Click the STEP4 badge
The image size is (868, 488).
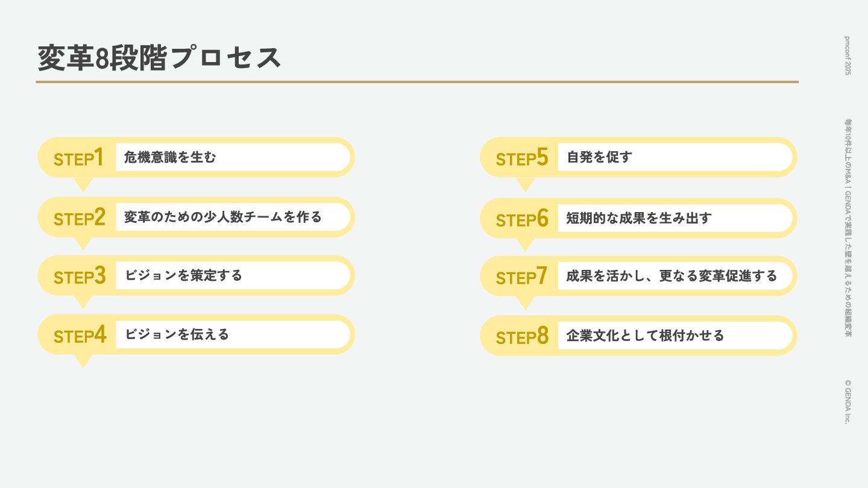coord(80,335)
